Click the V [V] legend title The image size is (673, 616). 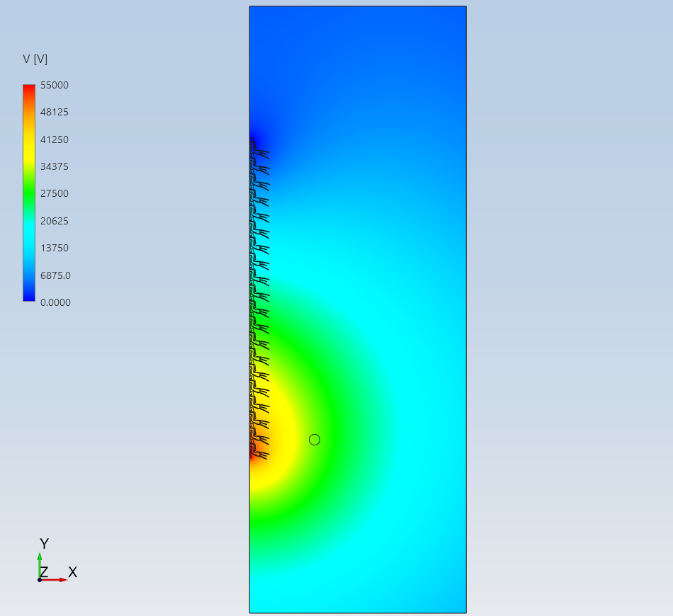coord(35,59)
